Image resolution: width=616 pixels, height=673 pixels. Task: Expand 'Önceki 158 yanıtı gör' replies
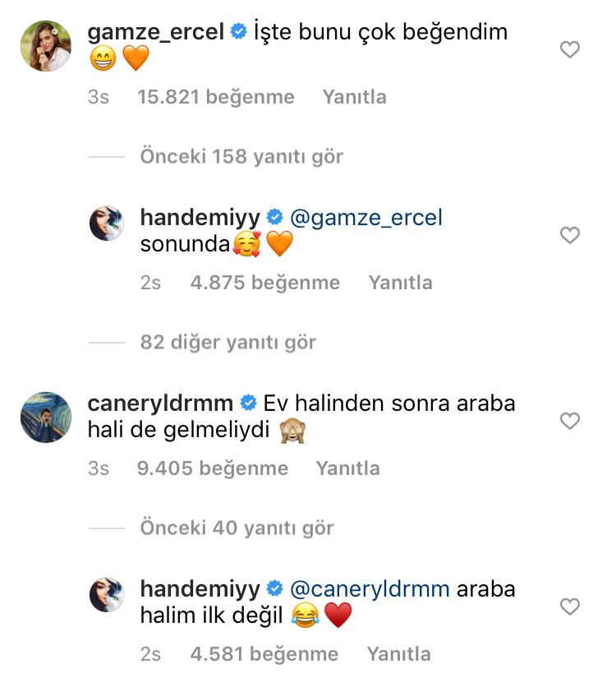click(241, 157)
